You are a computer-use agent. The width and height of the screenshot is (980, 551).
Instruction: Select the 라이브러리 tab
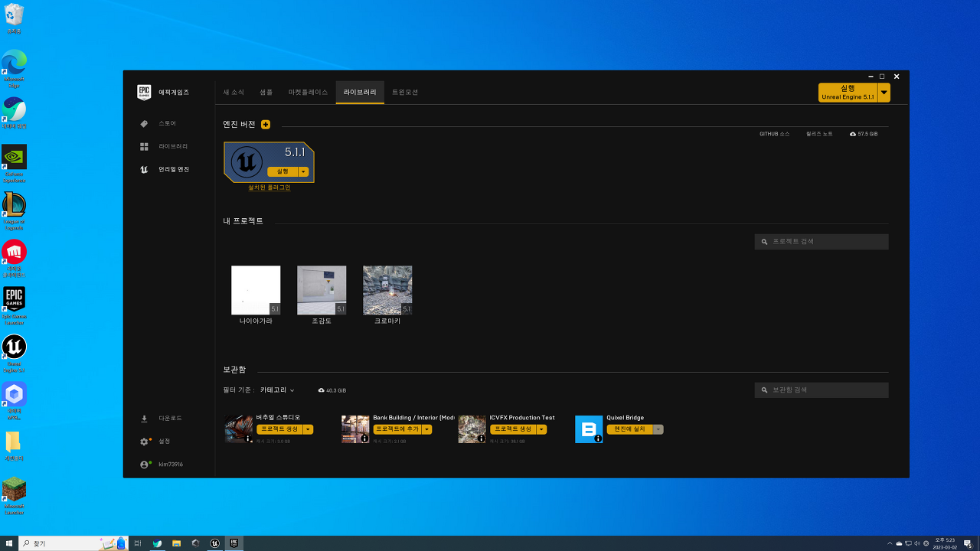pyautogui.click(x=360, y=92)
